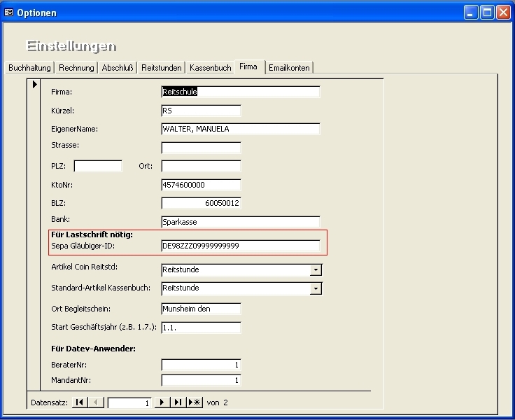
Task: Click the 'Firma:' field label
Action: (62, 92)
